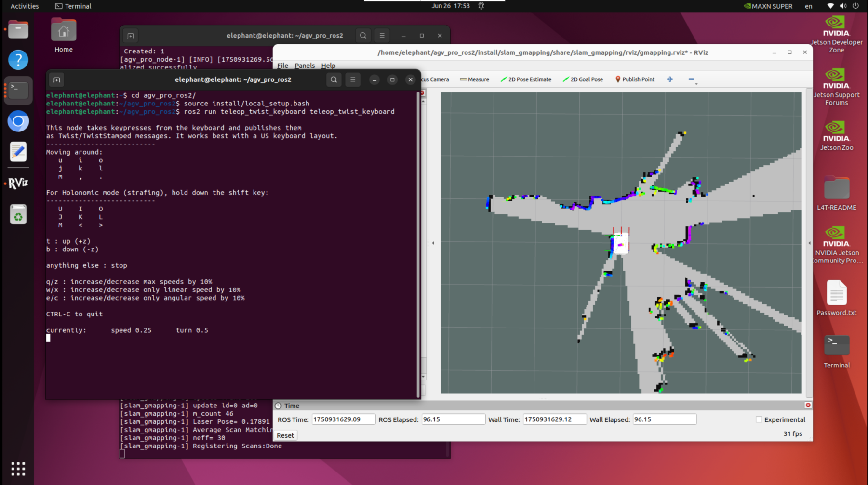
Task: Open Activities overview
Action: pos(25,6)
